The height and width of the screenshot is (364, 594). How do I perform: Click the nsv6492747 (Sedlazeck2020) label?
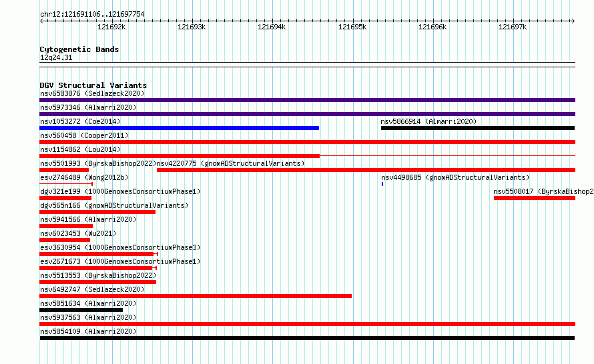(x=92, y=289)
